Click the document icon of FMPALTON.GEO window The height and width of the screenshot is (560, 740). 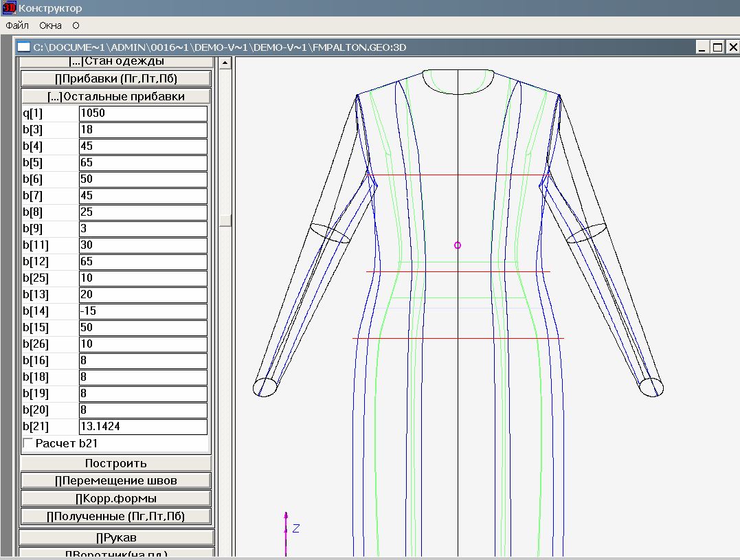coord(24,47)
